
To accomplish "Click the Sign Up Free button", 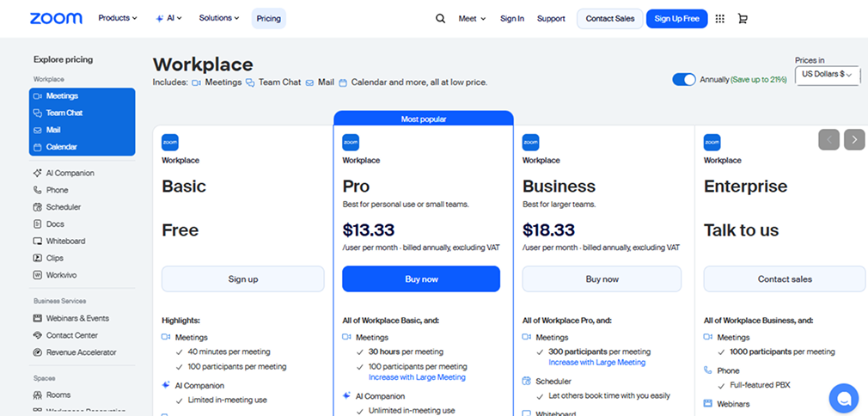I will click(x=676, y=19).
